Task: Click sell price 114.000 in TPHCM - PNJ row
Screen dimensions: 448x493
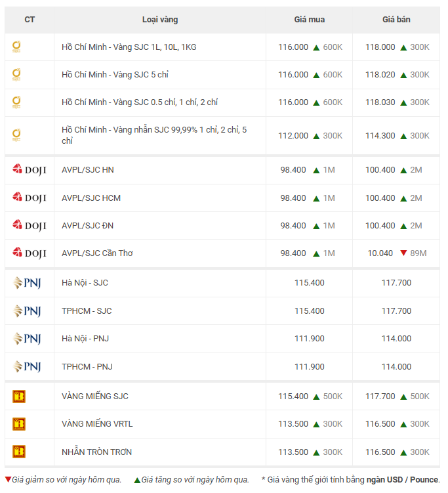Action: [x=396, y=366]
